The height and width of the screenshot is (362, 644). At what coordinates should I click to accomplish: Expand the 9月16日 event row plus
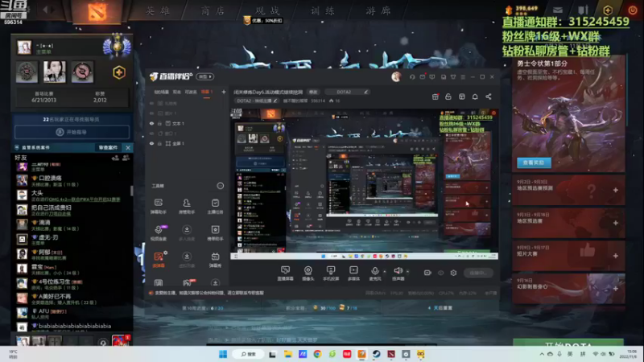(x=615, y=289)
